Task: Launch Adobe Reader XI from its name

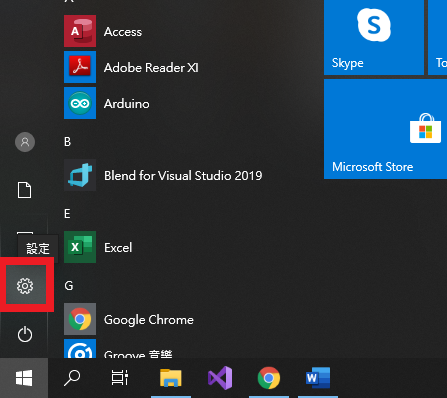Action: click(x=151, y=68)
